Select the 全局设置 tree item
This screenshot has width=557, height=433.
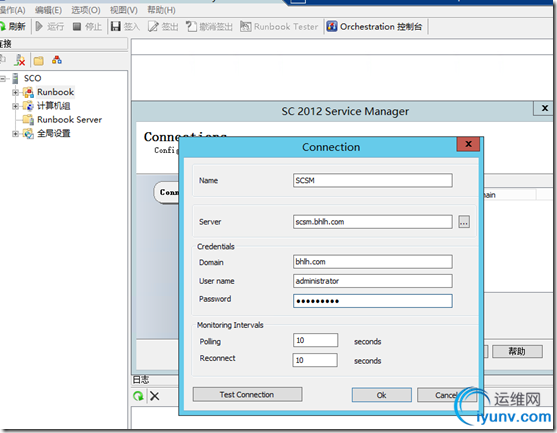[x=54, y=133]
